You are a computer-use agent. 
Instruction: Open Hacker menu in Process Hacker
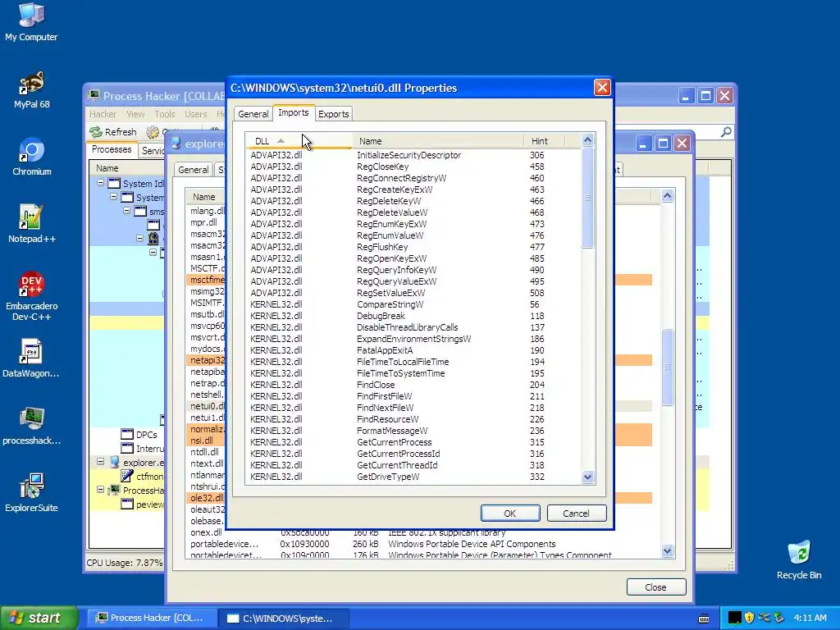coord(103,114)
